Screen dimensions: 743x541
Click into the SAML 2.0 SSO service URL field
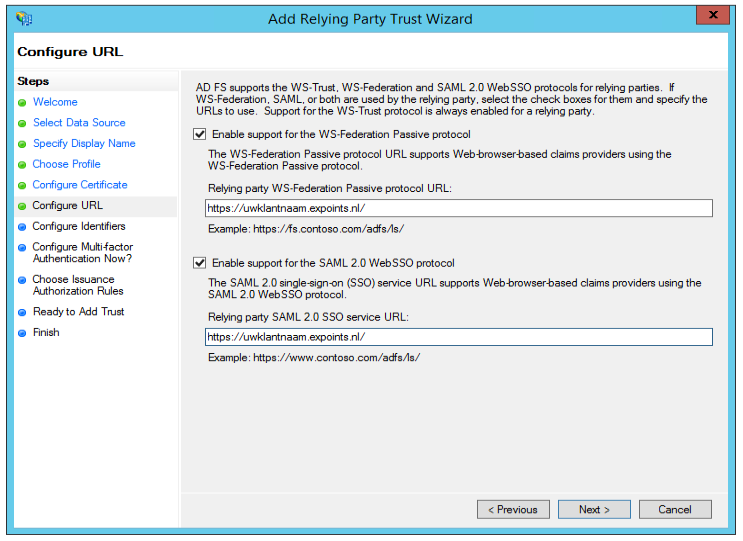coord(459,337)
